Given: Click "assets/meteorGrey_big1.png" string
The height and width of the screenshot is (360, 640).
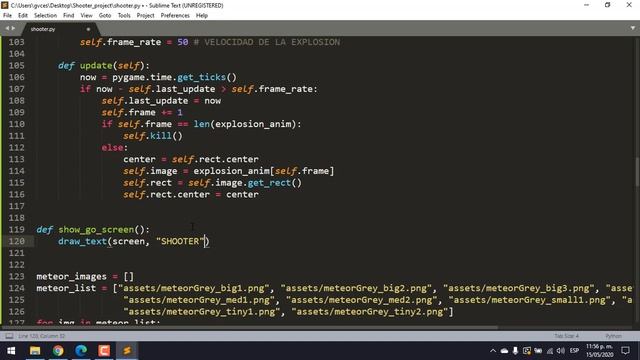Looking at the screenshot, I should pos(194,288).
